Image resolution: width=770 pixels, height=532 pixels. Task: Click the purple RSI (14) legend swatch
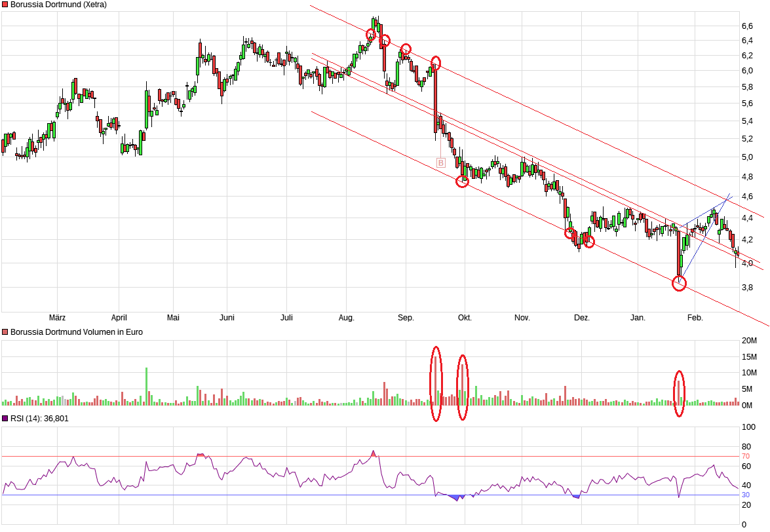5,419
